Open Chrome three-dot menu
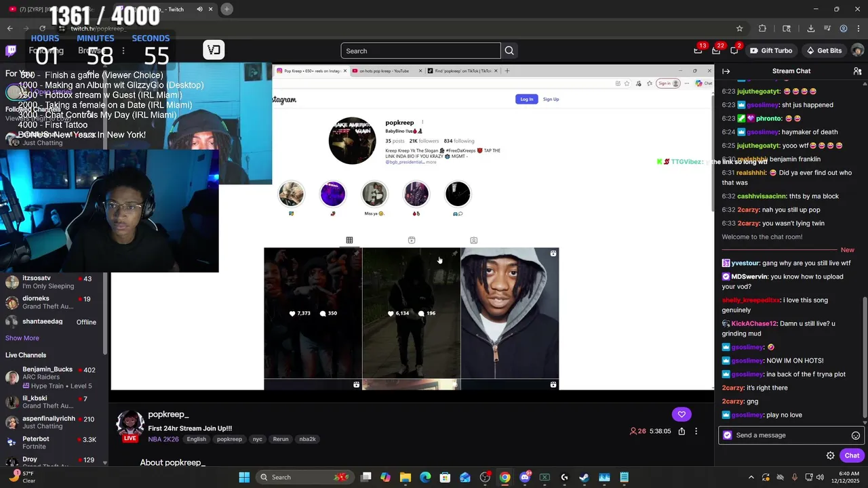Viewport: 868px width, 488px height. coord(859,28)
